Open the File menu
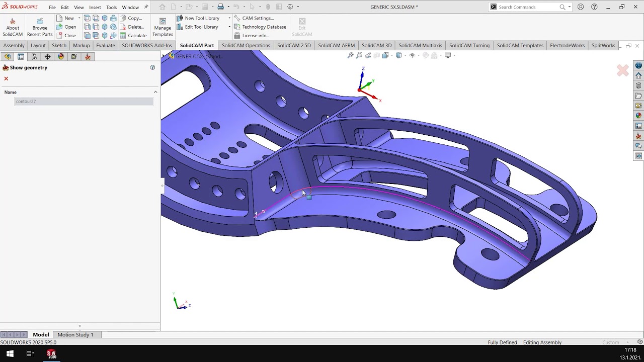This screenshot has height=362, width=644. point(52,7)
